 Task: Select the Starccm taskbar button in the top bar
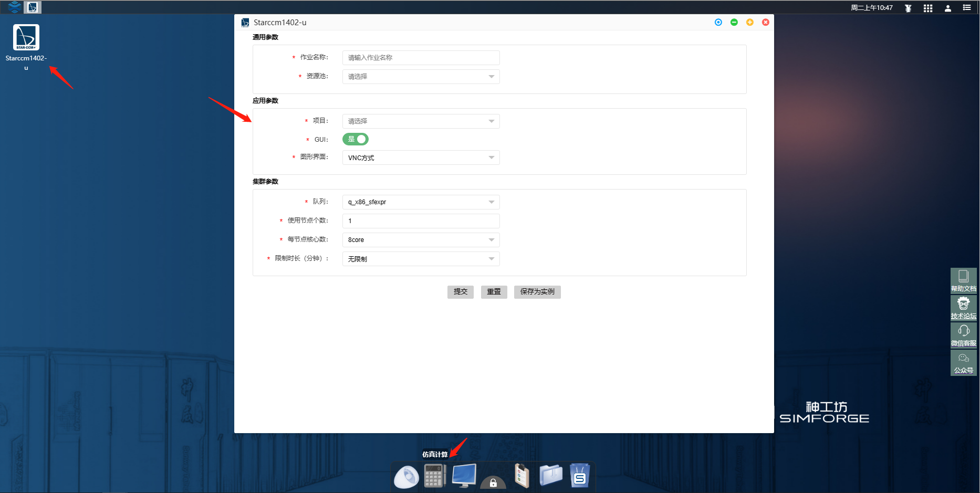pyautogui.click(x=33, y=7)
